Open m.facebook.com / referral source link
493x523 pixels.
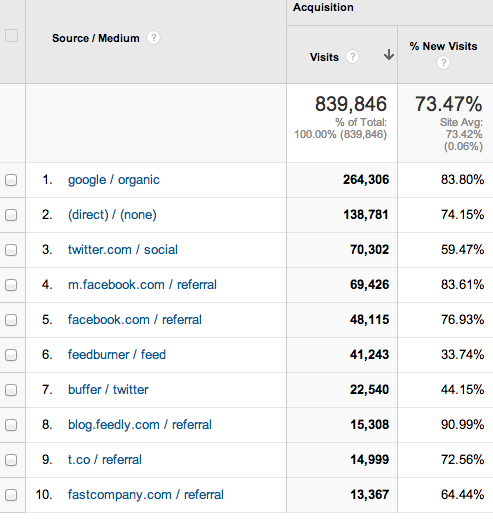pyautogui.click(x=142, y=285)
